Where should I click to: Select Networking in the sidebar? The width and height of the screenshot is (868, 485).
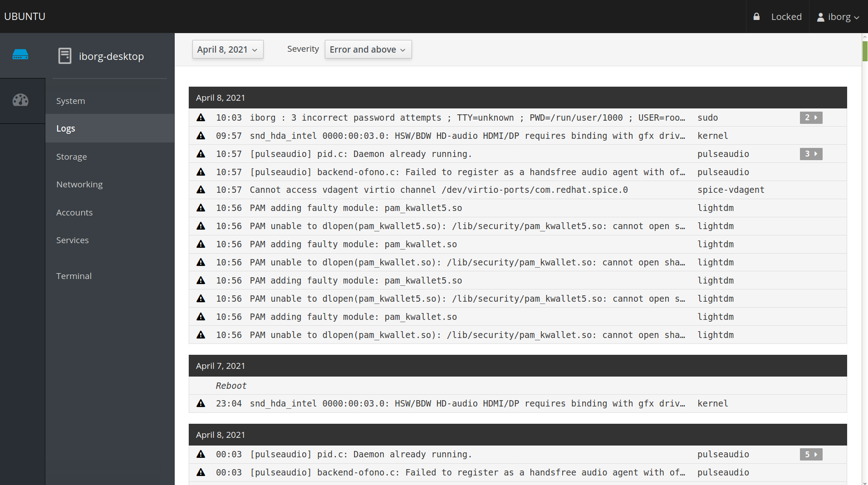pyautogui.click(x=79, y=184)
